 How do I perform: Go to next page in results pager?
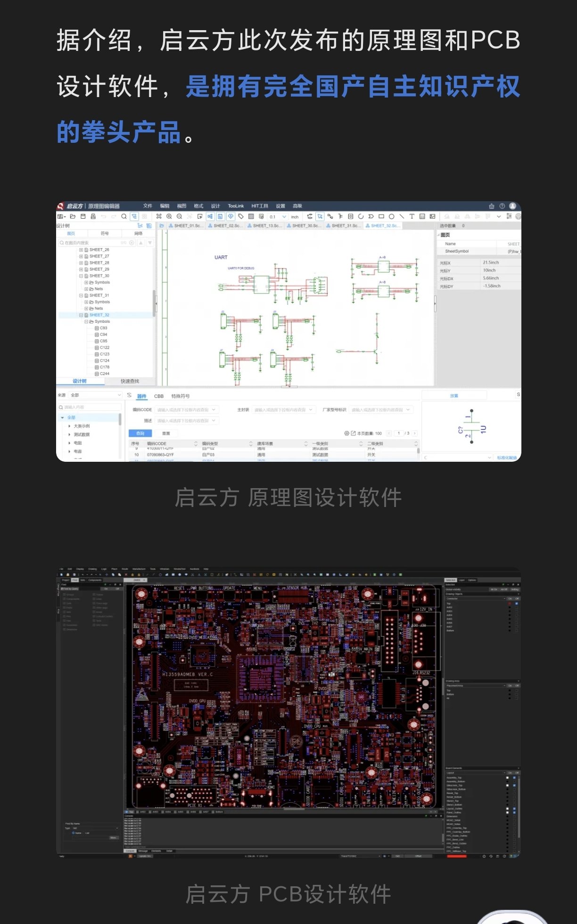click(x=415, y=433)
